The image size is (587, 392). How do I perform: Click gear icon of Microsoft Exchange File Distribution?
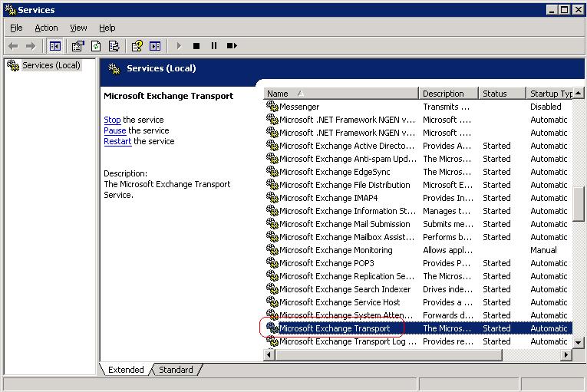coord(272,185)
